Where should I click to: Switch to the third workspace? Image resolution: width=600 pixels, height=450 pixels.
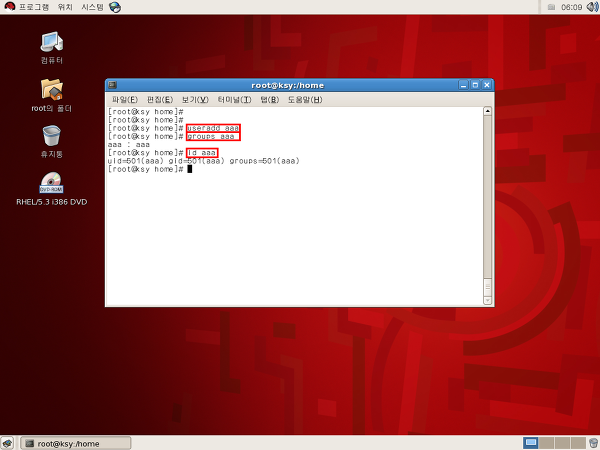(x=562, y=443)
